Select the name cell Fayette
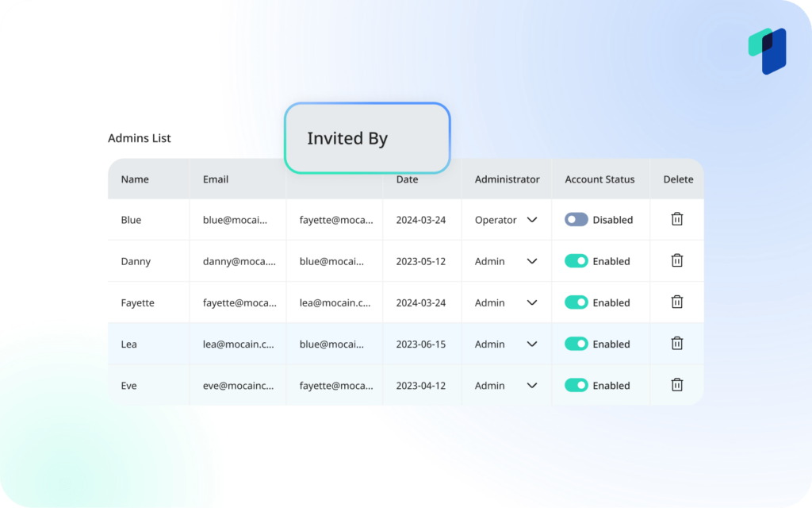 [x=138, y=302]
